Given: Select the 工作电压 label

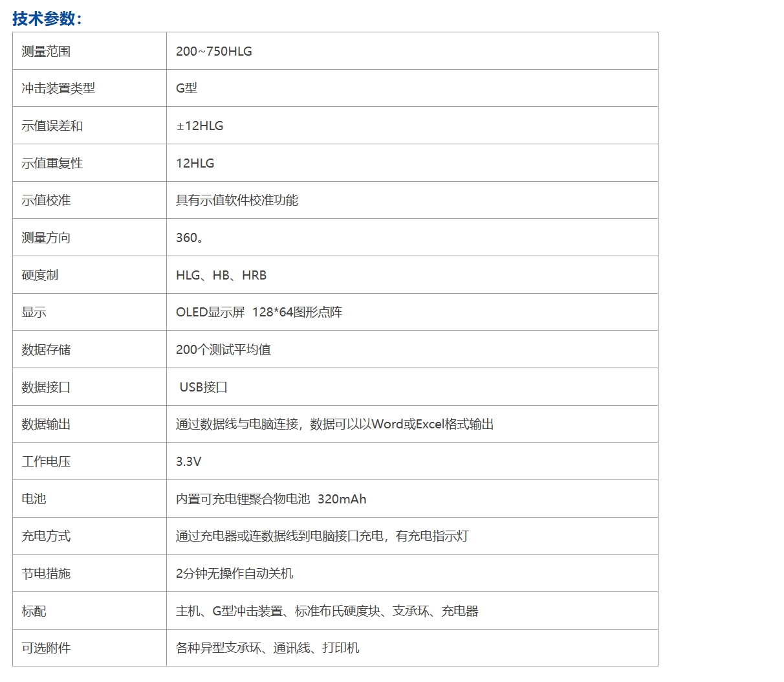Looking at the screenshot, I should (x=46, y=462).
